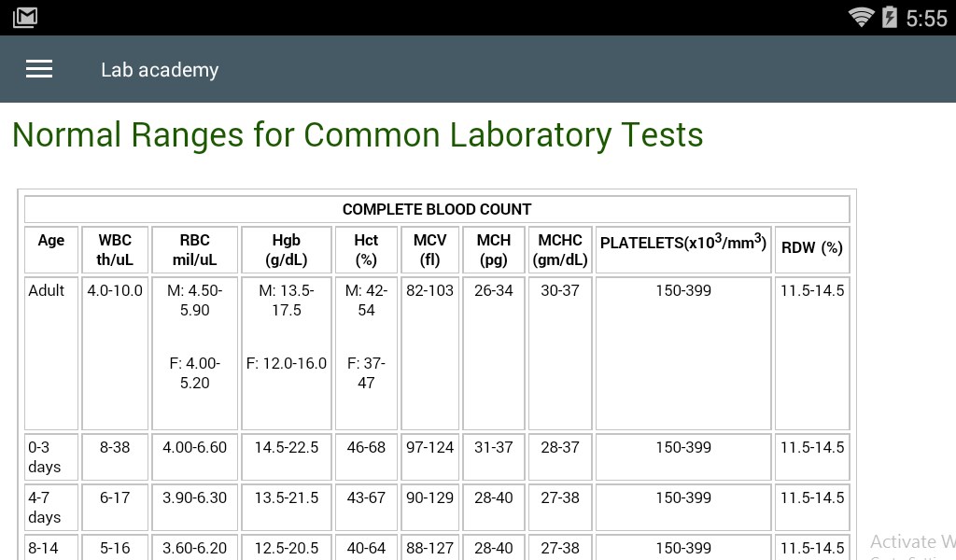
Task: Click the Adult WBC value 4.0-10.0
Action: coord(115,290)
